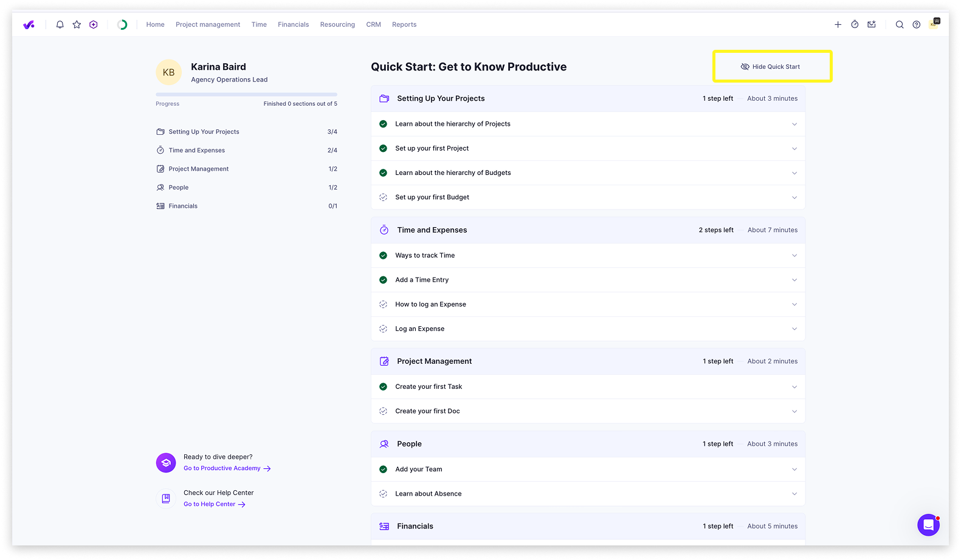This screenshot has width=961, height=560.
Task: Click the person icon beside People in sidebar
Action: 160,188
